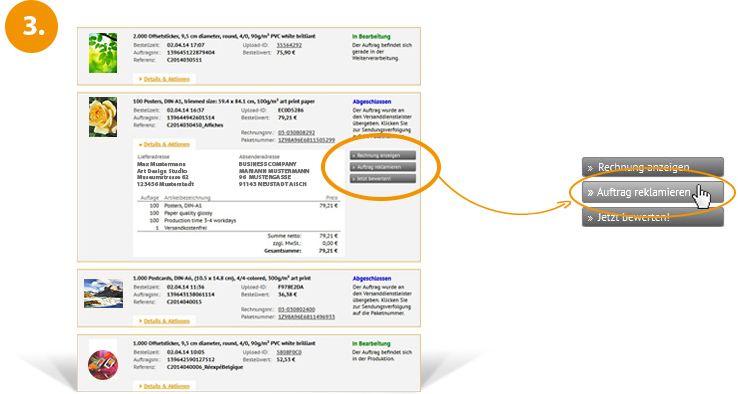Open the mountain landscape postcard thumbnail

104,293
